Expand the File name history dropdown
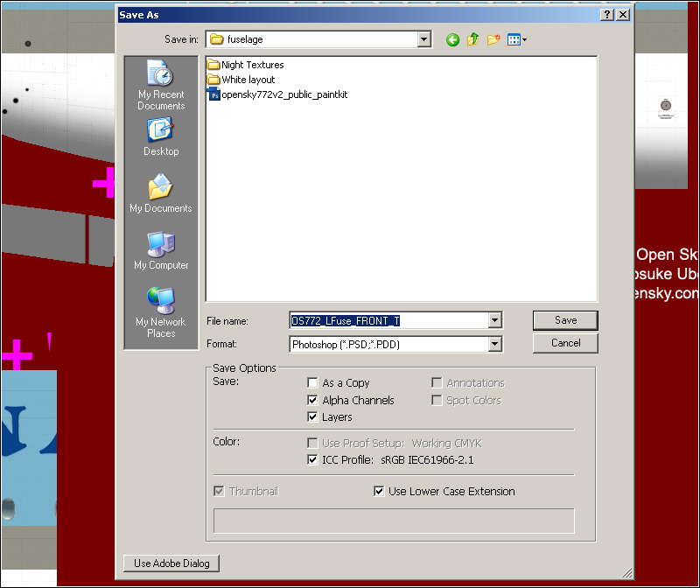 [495, 321]
